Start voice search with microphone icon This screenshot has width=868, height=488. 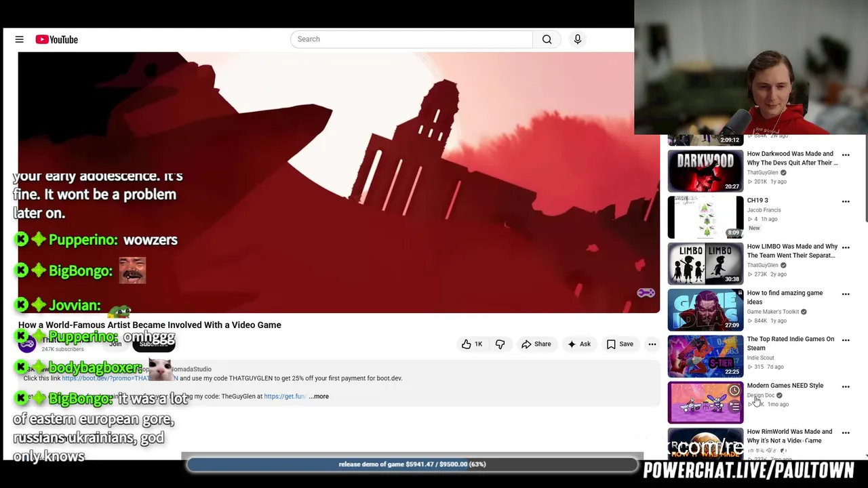click(x=578, y=39)
